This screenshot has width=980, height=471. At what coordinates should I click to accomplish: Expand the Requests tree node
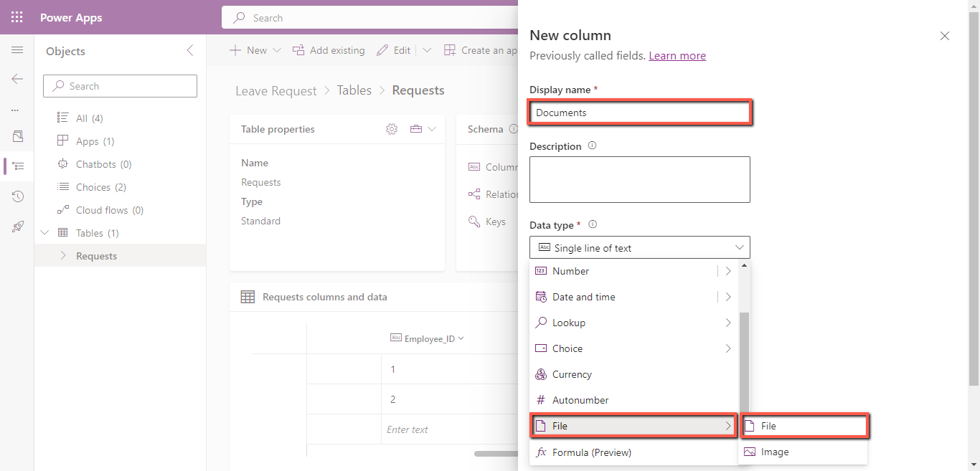(x=63, y=256)
